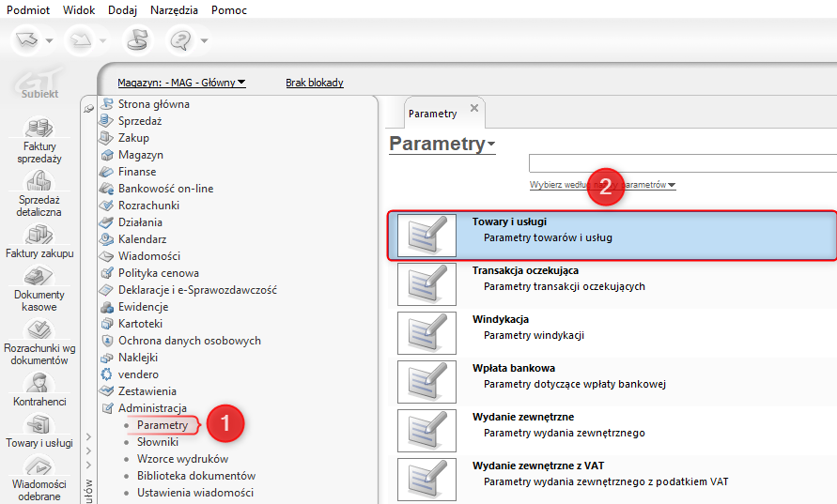Open Wybierz według nazwy parametrów dropdown
837x504 pixels.
[603, 185]
